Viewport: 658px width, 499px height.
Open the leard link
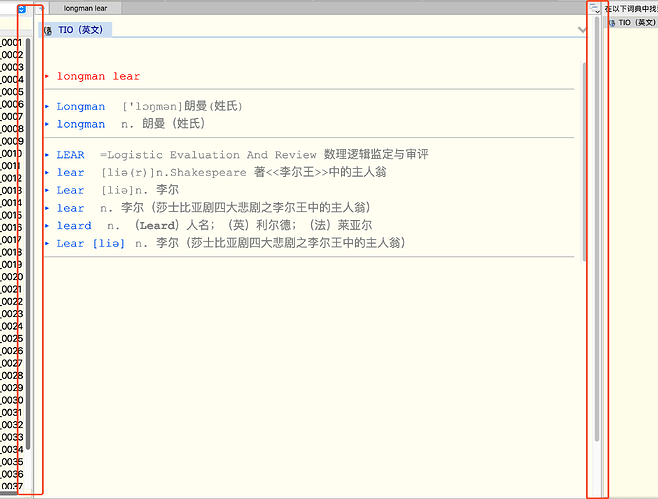(x=74, y=226)
